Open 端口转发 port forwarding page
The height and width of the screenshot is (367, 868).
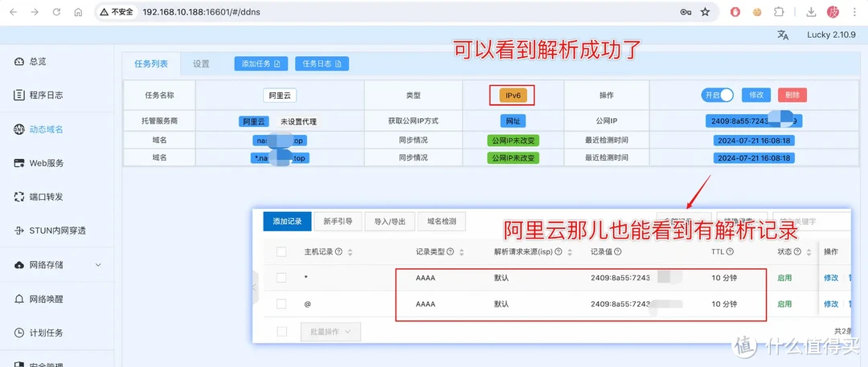pyautogui.click(x=45, y=197)
